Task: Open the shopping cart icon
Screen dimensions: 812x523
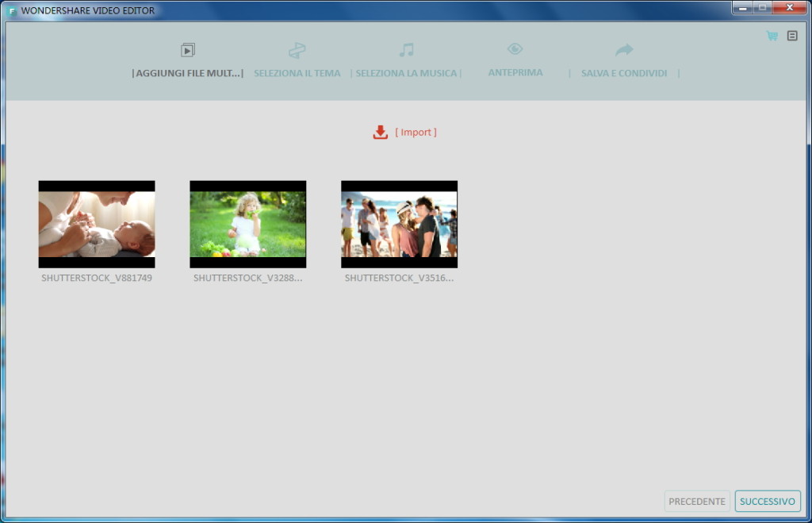Action: point(772,36)
